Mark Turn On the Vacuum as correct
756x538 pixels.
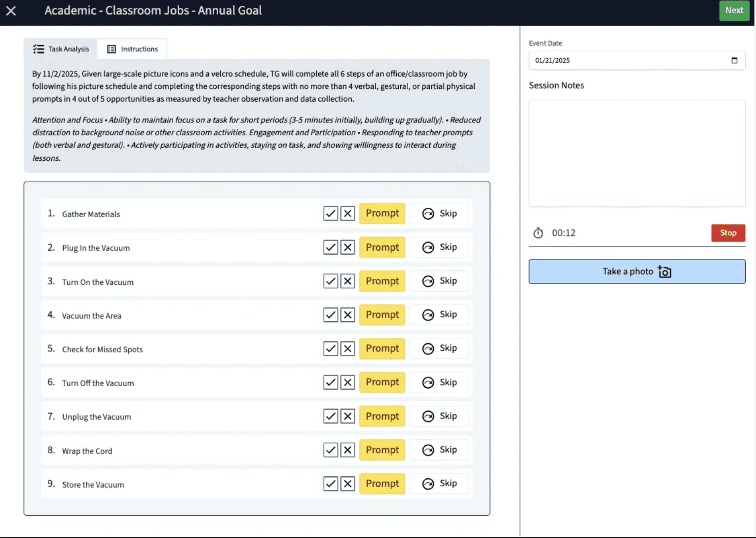point(331,281)
